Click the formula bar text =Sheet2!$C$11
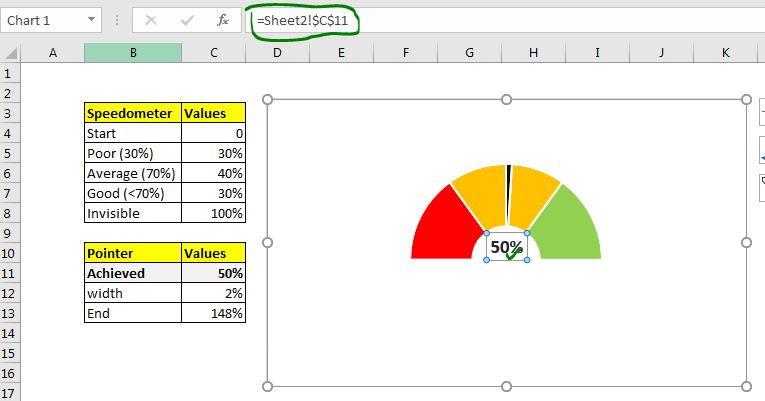Viewport: 765px width, 401px height. [x=302, y=20]
